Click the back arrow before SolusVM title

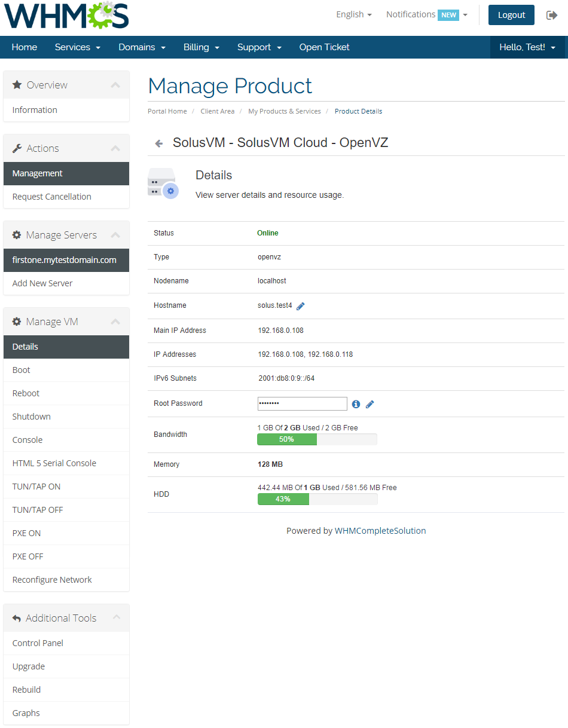tap(158, 143)
